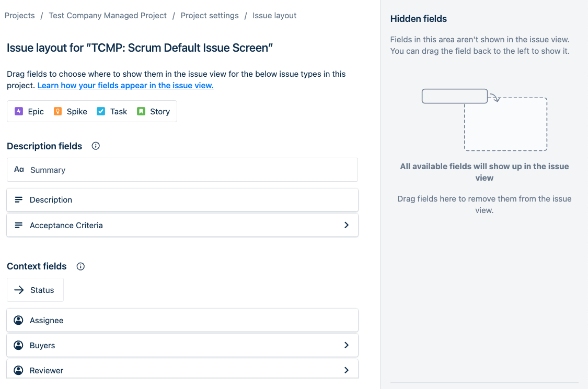588x389 pixels.
Task: Open the Learn how your fields appear link
Action: 125,86
